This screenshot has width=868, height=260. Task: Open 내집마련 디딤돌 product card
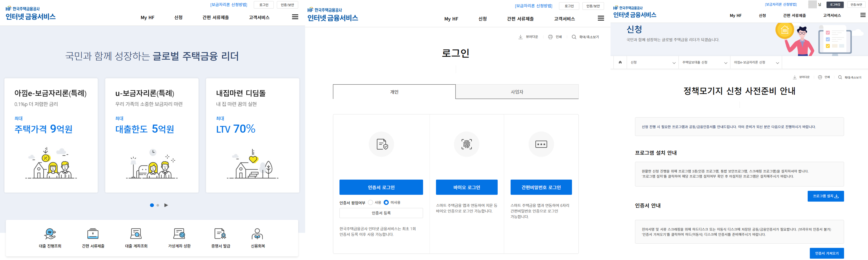(x=252, y=135)
